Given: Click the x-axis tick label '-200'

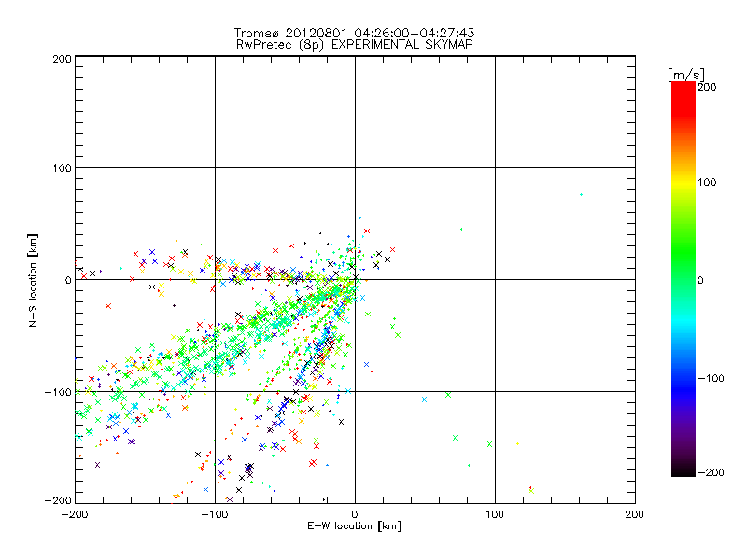Looking at the screenshot, I should pyautogui.click(x=76, y=515).
